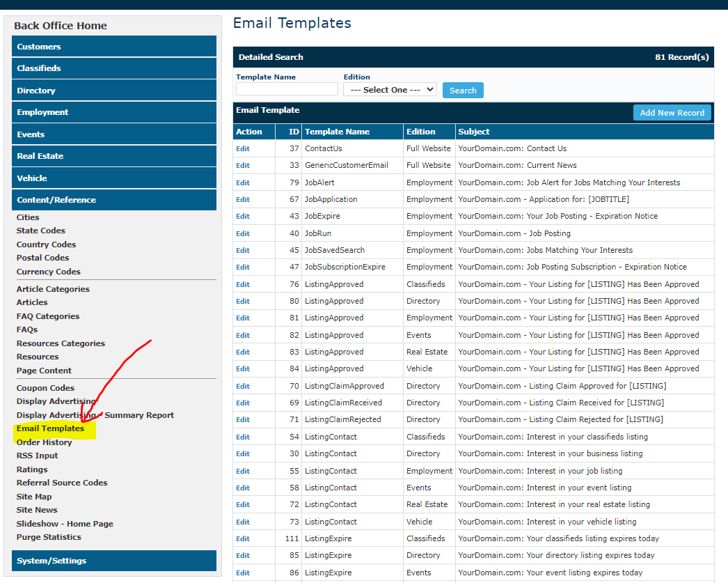This screenshot has height=583, width=728.
Task: Open Resources Categories in sidebar
Action: click(61, 343)
